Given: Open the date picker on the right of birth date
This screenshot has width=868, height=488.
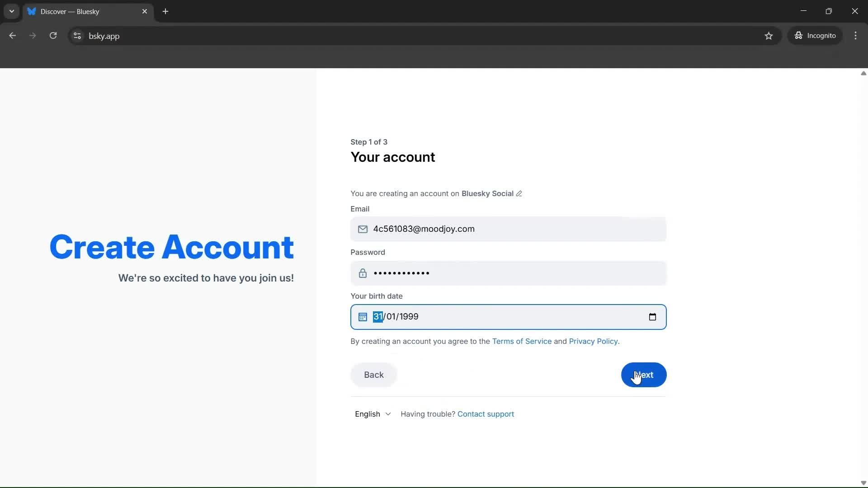Looking at the screenshot, I should pos(652,317).
